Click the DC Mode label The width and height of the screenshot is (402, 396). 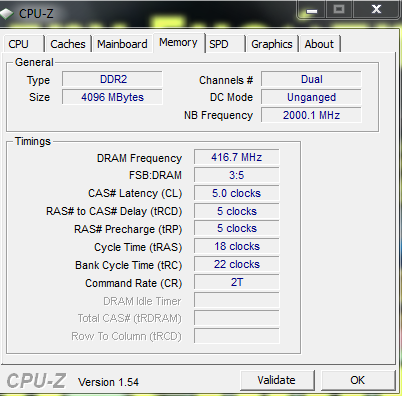pyautogui.click(x=231, y=97)
